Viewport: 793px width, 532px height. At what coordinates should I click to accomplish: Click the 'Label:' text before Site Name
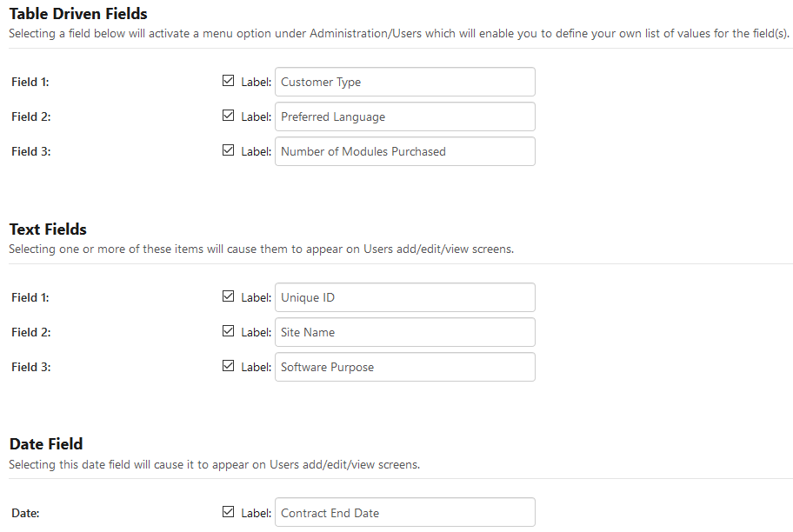coord(257,332)
